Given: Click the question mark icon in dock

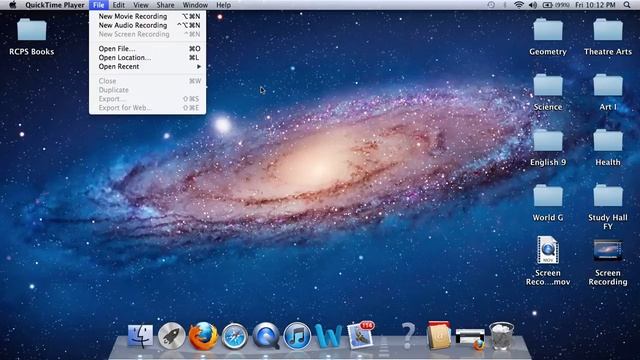Looking at the screenshot, I should pyautogui.click(x=408, y=336).
